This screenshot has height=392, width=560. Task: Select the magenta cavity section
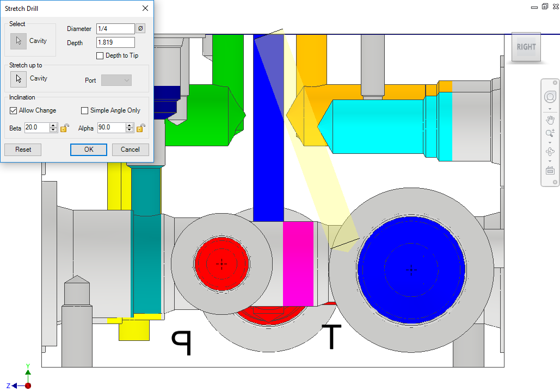click(298, 264)
